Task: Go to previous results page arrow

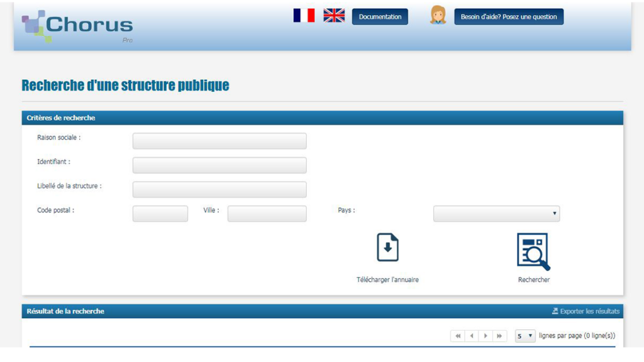Action: coord(472,336)
